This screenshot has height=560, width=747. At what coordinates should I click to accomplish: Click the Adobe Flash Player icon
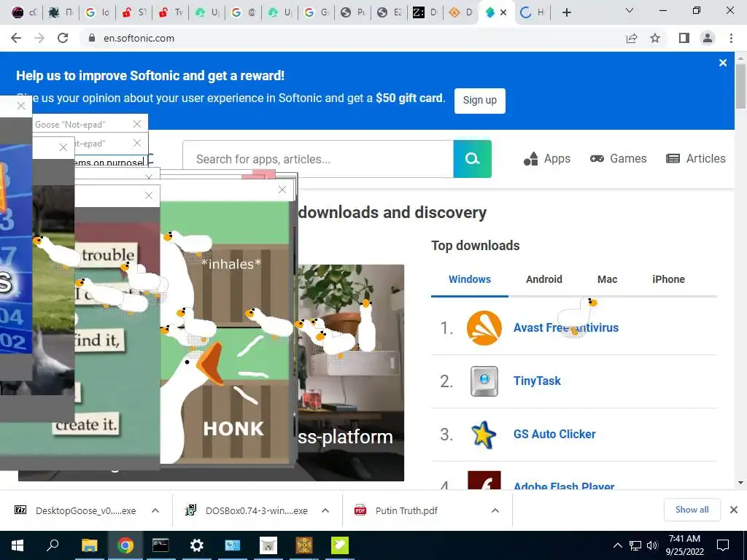(x=484, y=480)
